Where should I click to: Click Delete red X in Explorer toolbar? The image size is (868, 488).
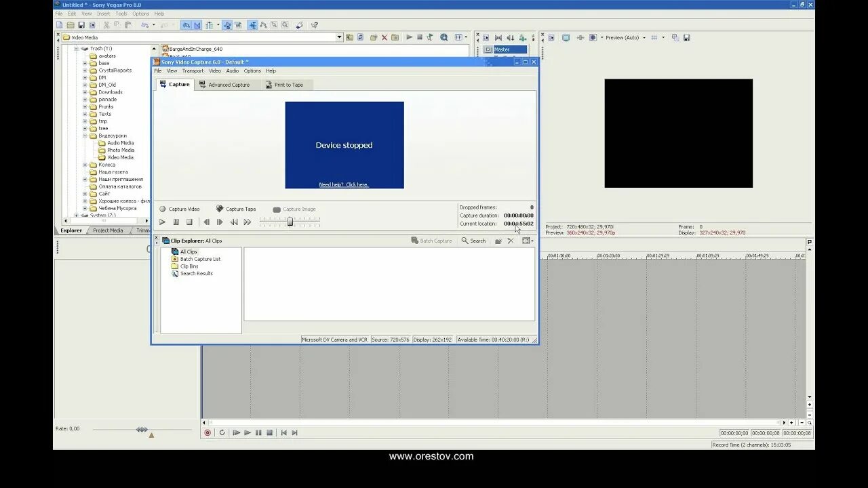click(x=384, y=37)
